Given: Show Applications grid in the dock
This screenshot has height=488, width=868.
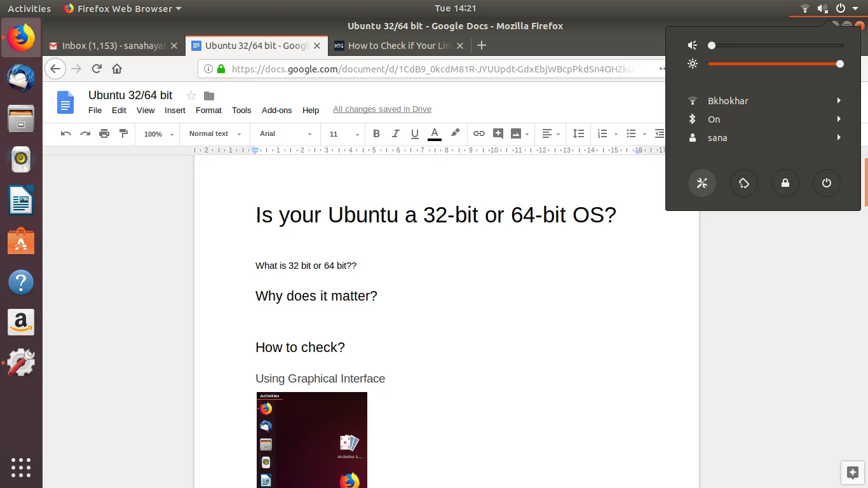Looking at the screenshot, I should 21,467.
